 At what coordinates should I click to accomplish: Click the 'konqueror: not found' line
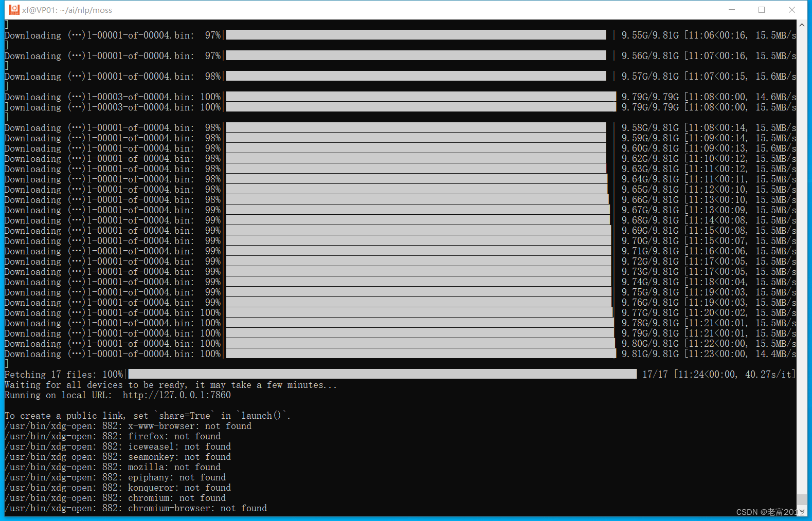click(118, 488)
